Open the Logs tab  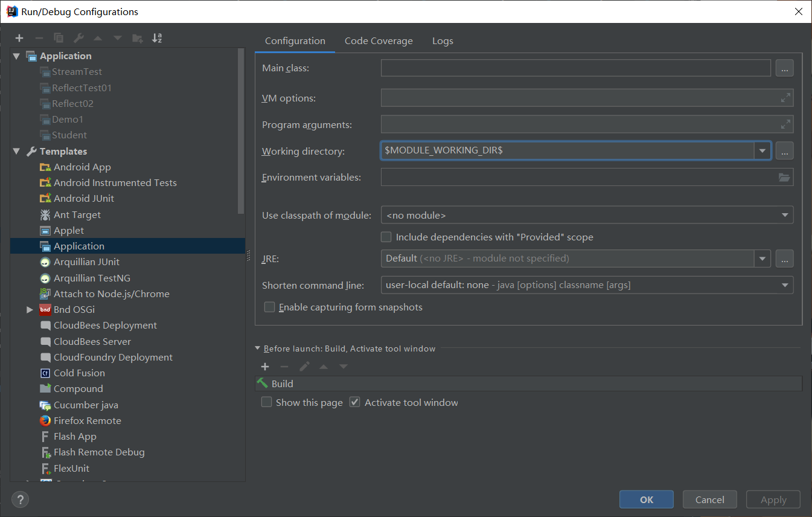tap(443, 41)
